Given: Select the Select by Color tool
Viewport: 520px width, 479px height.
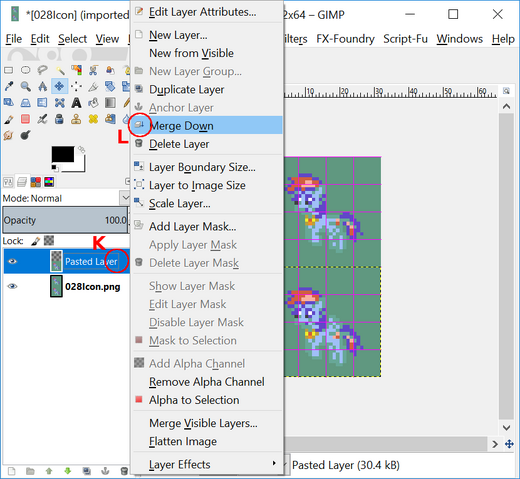Looking at the screenshot, I should (x=76, y=70).
